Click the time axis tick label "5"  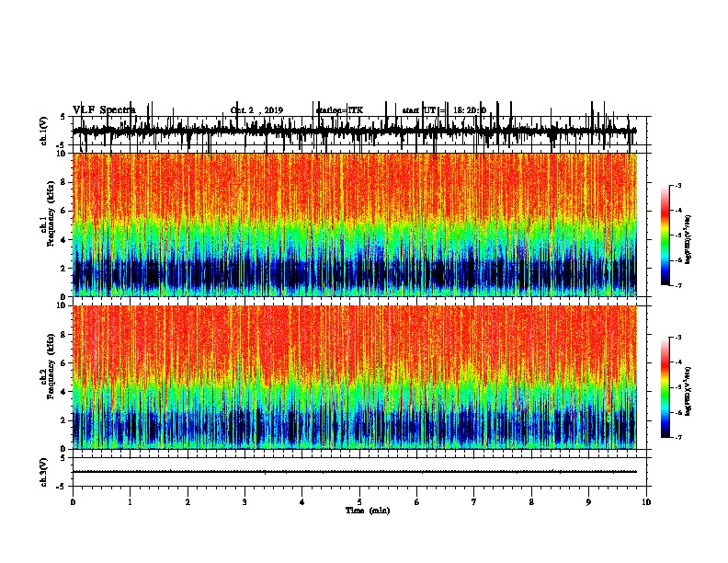point(359,502)
